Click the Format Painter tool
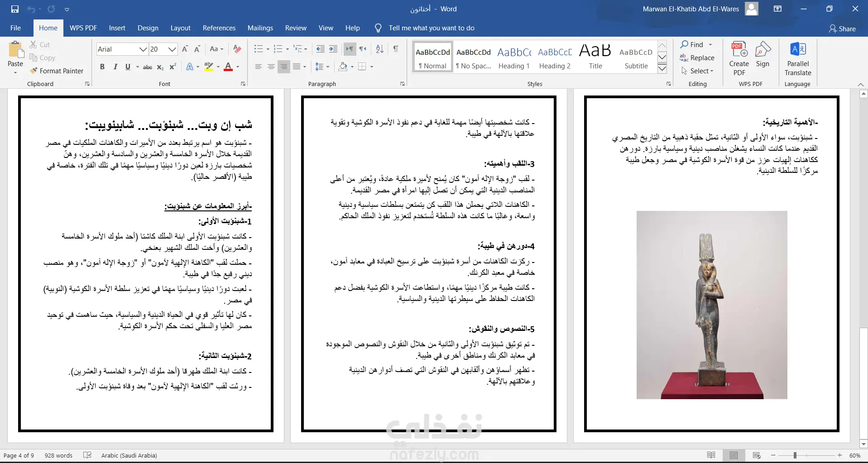This screenshot has height=463, width=868. tap(57, 71)
